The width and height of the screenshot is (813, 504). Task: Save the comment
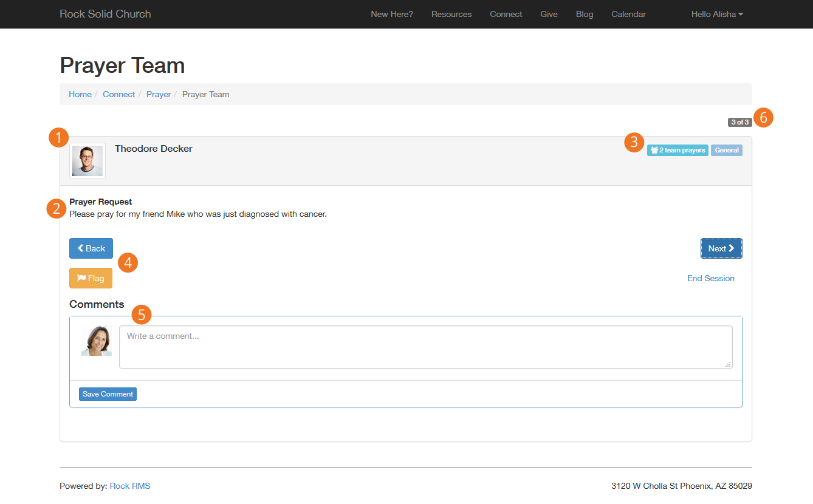[x=108, y=394]
